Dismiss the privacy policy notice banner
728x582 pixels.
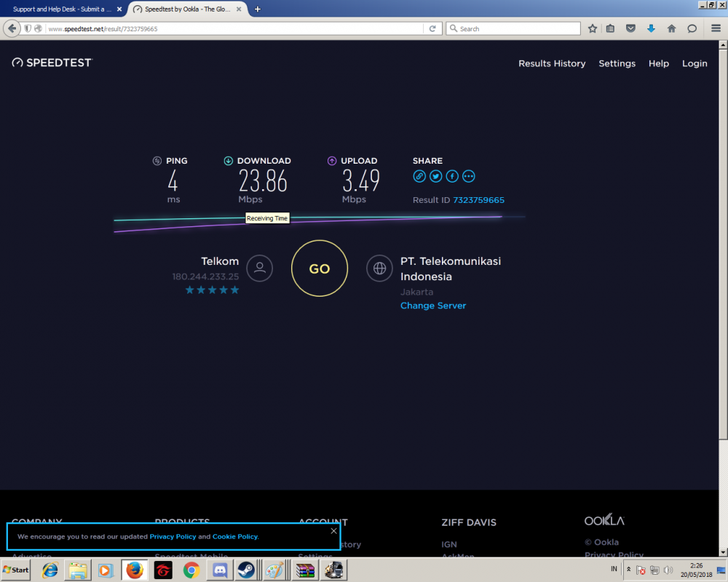coord(333,531)
